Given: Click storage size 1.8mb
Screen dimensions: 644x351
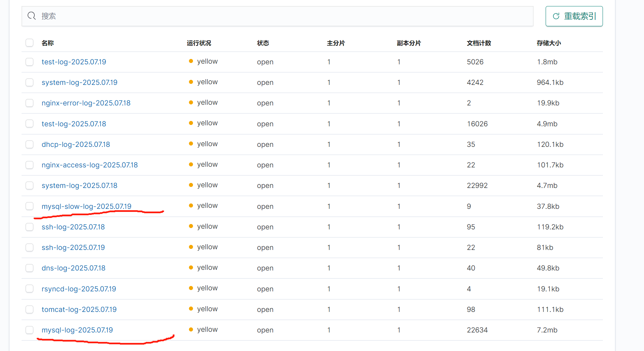Looking at the screenshot, I should click(547, 62).
